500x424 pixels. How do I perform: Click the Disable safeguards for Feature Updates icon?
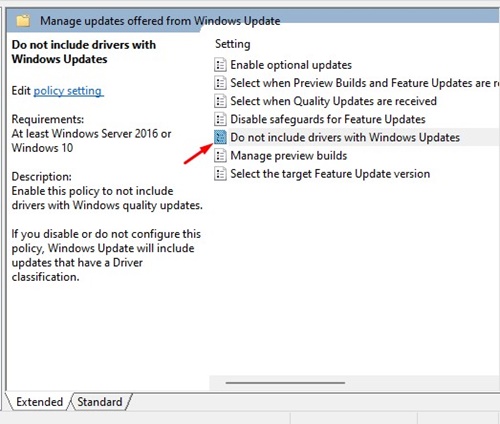(220, 119)
